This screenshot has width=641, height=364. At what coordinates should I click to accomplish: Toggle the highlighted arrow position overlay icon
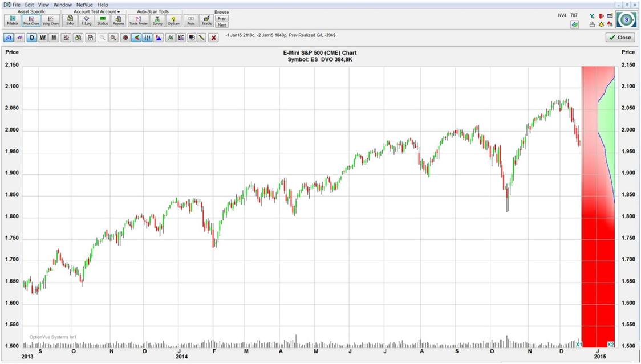click(137, 38)
